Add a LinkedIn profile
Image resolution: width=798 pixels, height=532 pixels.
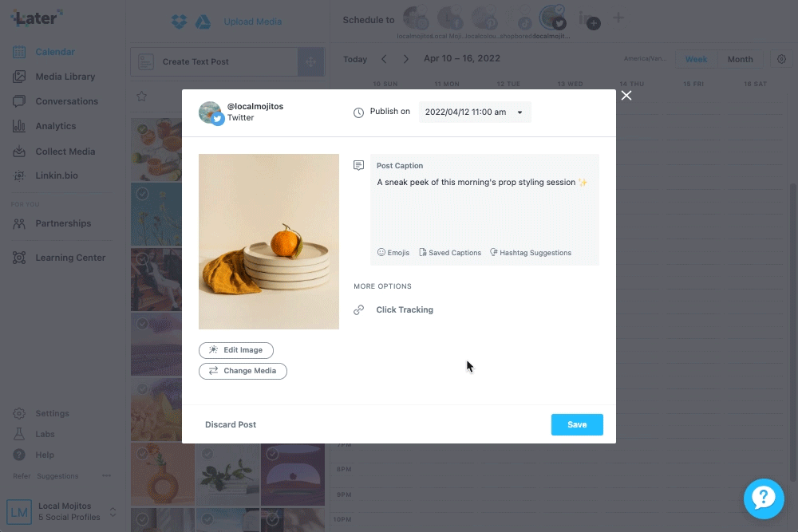590,20
